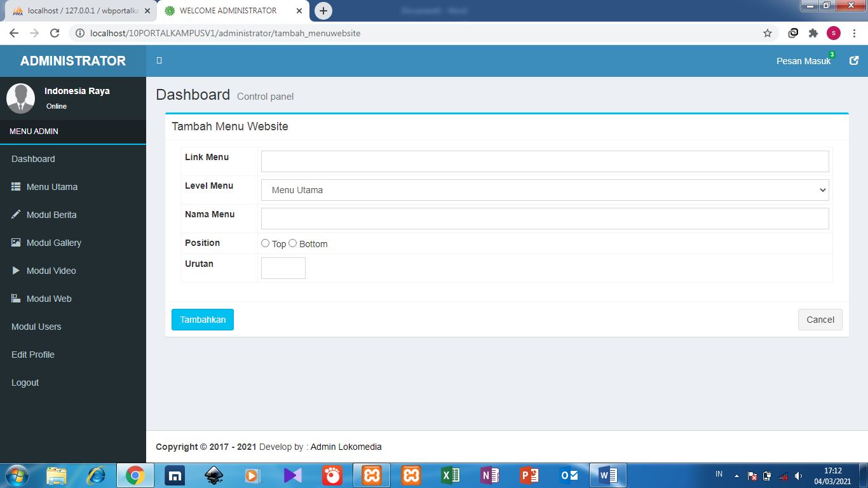868x488 pixels.
Task: Focus the Nama Menu input field
Action: click(545, 219)
